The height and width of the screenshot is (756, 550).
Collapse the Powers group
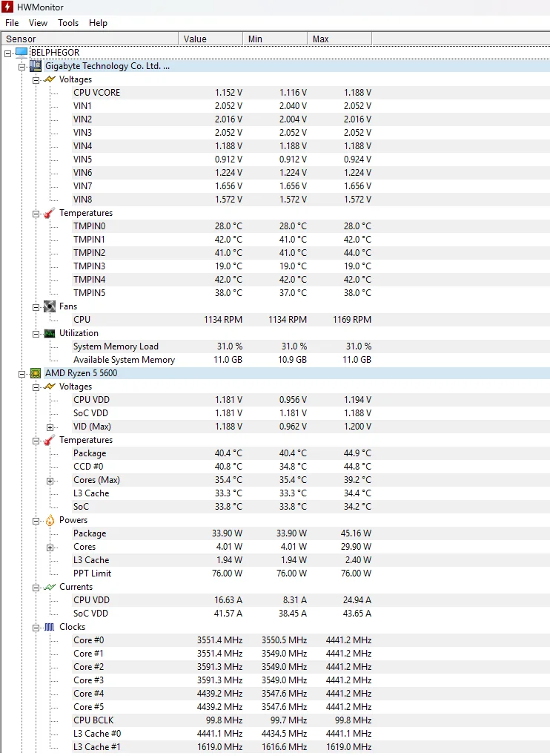(x=36, y=522)
